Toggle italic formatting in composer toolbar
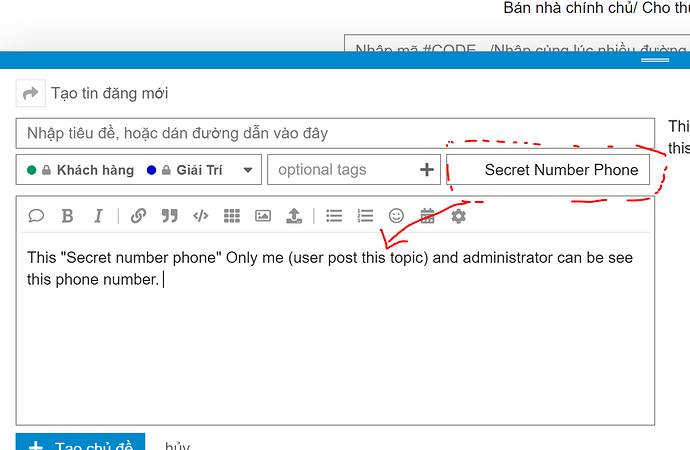This screenshot has width=690, height=450. pos(98,216)
